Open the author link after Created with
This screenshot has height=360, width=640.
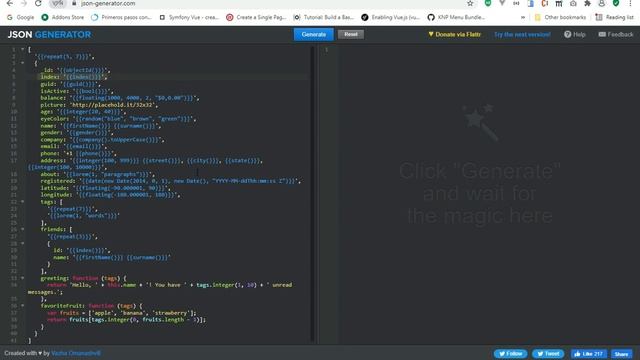coord(76,353)
